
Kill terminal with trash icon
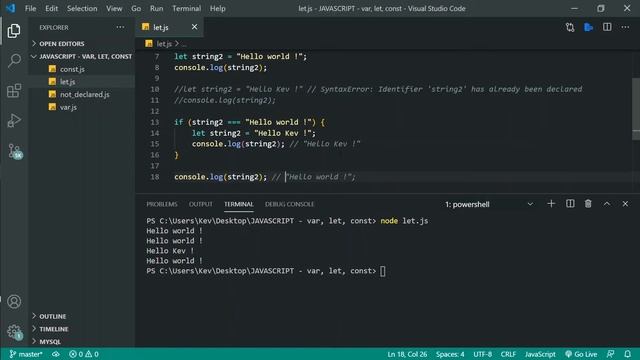coord(588,204)
